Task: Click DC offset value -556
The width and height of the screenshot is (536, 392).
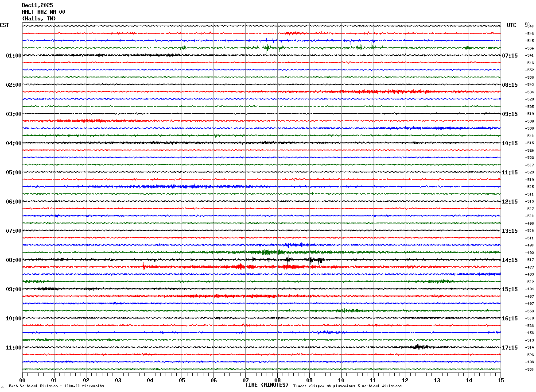Action: pos(529,48)
